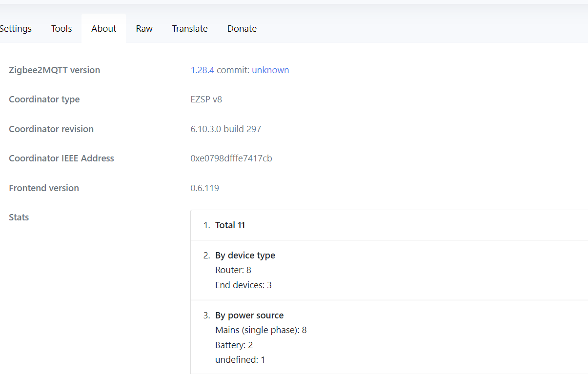Click the unknown commit link
Image resolution: width=588 pixels, height=374 pixels.
pos(270,70)
